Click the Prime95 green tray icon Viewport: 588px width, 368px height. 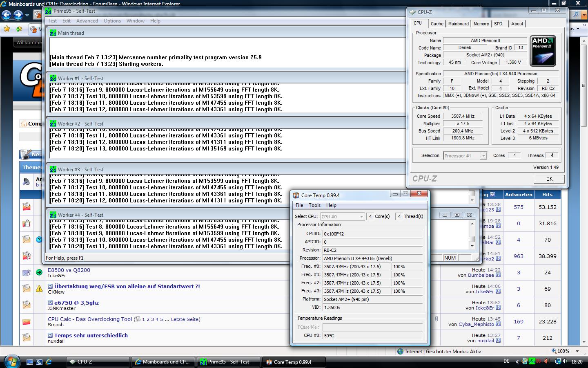click(532, 361)
